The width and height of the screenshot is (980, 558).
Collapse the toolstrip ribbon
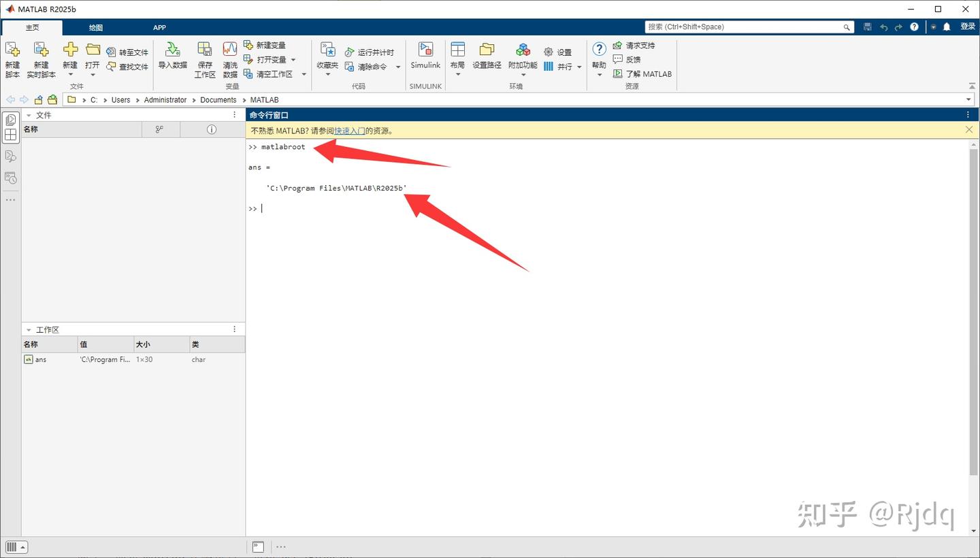[971, 86]
